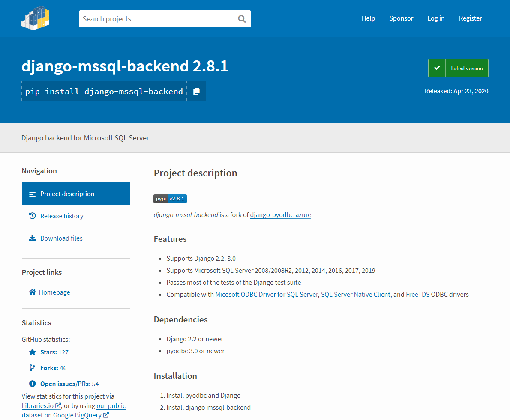Click the BigQuery external link icon
Screen dimensions: 510x420
pyautogui.click(x=106, y=415)
